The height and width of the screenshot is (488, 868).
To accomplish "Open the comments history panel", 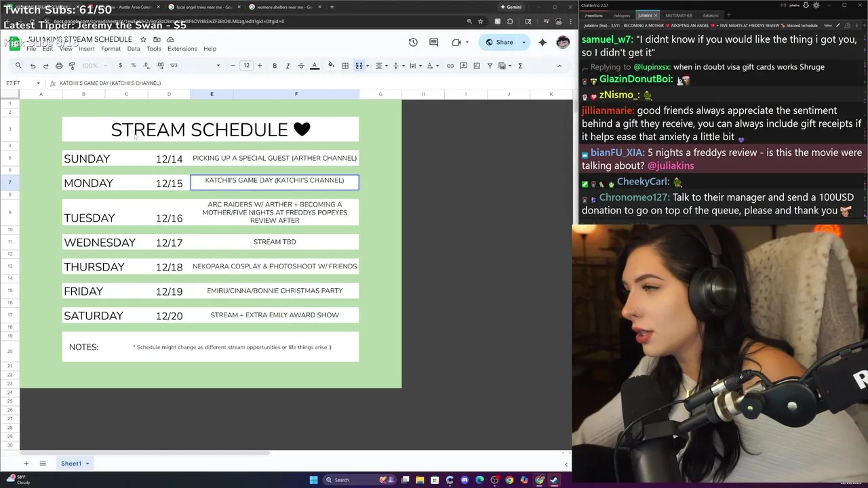I will [433, 42].
